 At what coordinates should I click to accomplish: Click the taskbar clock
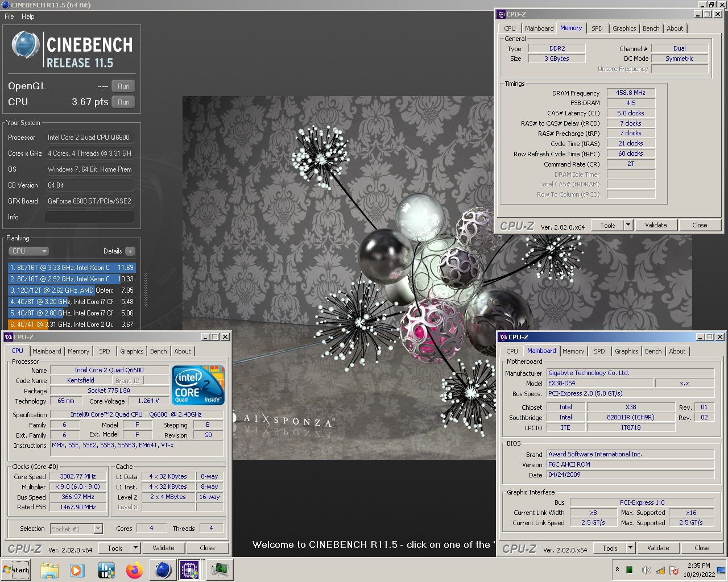pyautogui.click(x=698, y=570)
